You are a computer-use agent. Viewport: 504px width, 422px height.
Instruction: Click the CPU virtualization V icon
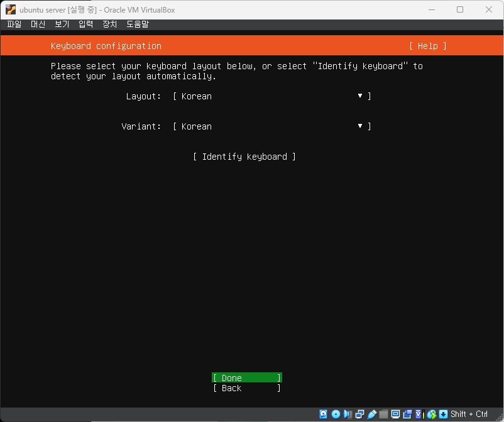[x=419, y=414]
